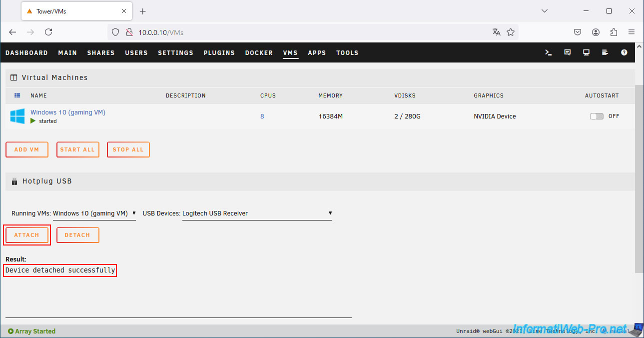The image size is (644, 338).
Task: Expand the Firefox tab list chevron
Action: coord(545,11)
